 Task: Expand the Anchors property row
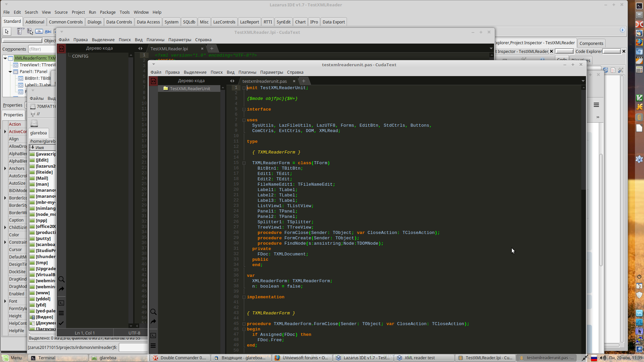click(5, 169)
